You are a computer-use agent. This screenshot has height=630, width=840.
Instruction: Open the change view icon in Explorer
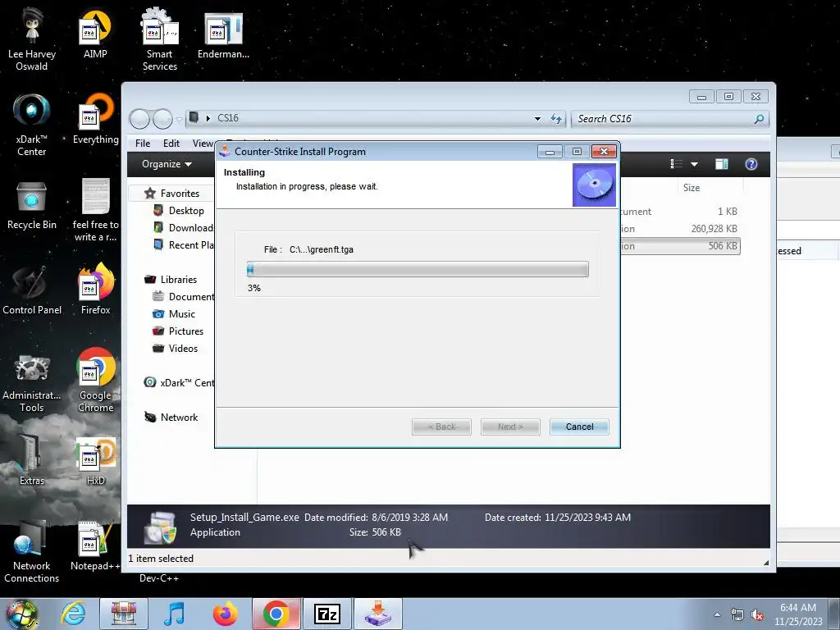point(677,164)
